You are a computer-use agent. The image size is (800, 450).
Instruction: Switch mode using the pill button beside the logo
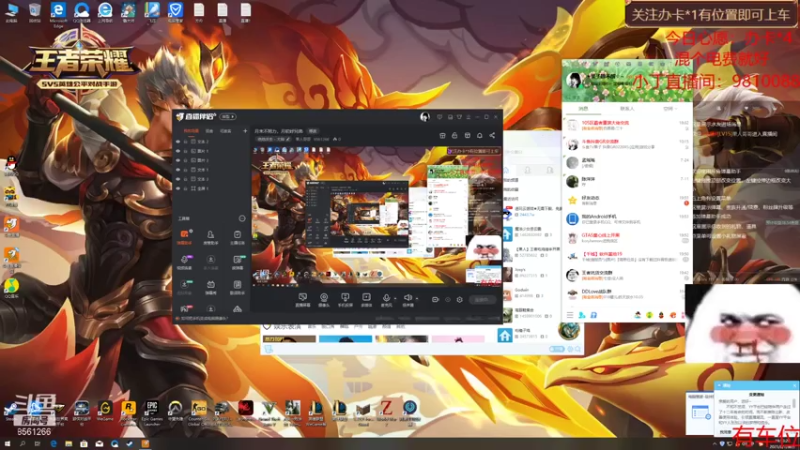click(228, 117)
